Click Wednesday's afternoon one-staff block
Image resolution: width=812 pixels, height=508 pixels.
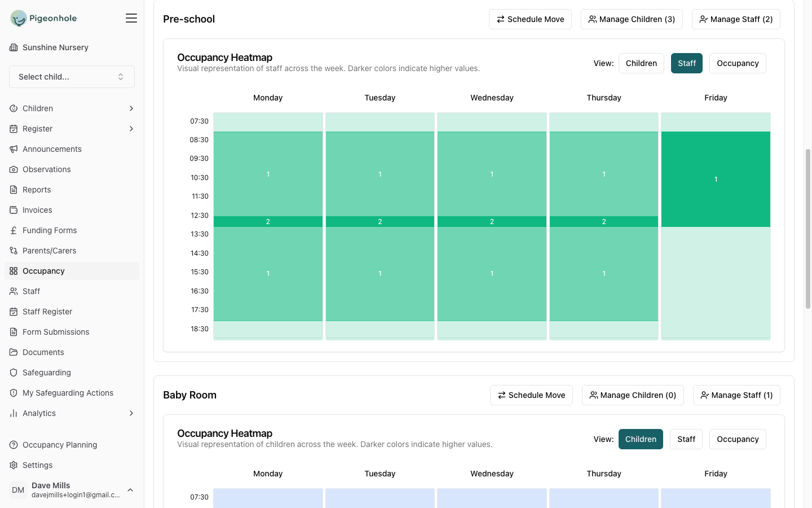tap(492, 274)
